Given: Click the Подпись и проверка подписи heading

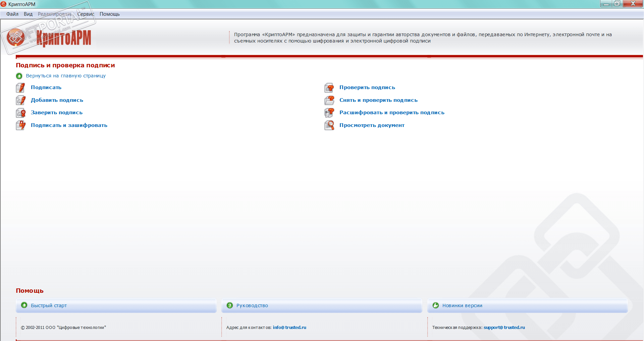Looking at the screenshot, I should coord(65,65).
